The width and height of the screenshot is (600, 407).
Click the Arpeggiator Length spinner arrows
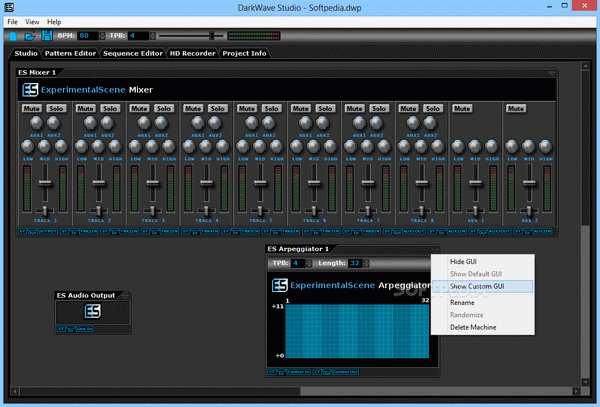(x=366, y=263)
